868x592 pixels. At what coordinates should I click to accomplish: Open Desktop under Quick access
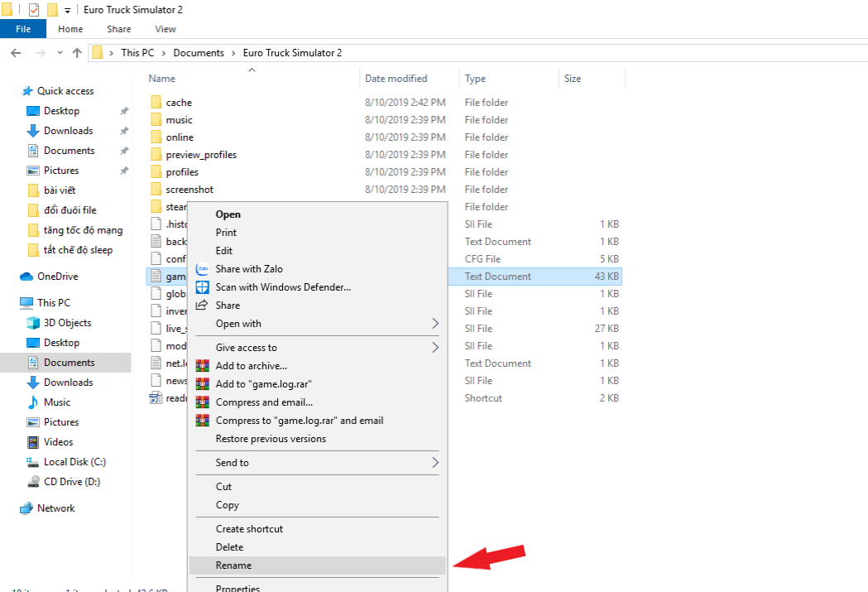tap(61, 111)
